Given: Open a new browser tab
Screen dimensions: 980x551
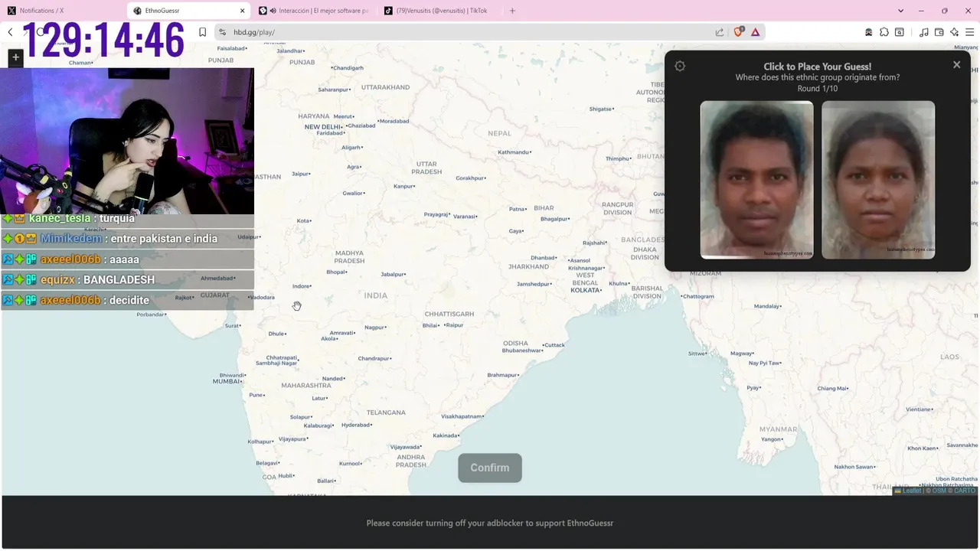Looking at the screenshot, I should (x=512, y=11).
